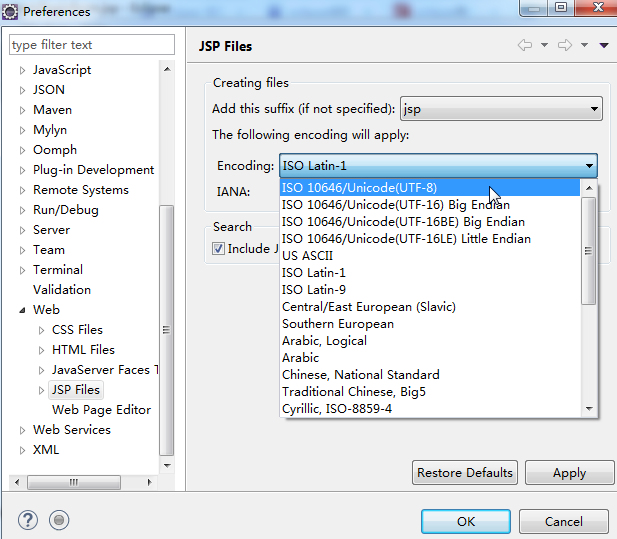Viewport: 617px width, 539px height.
Task: Expand the CSS Files node
Action: click(x=41, y=330)
